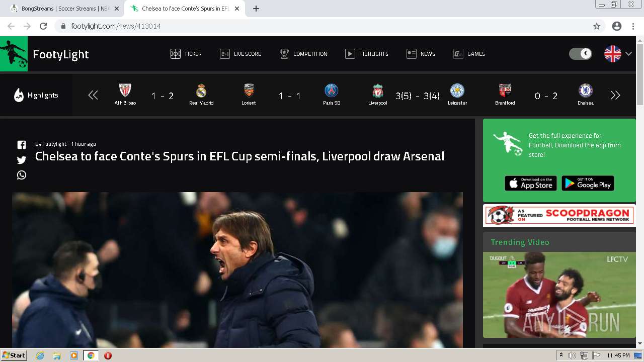Screen dimensions: 644x362
Task: Open the Liverpool 3(5) - 3(4) score
Action: (x=418, y=96)
